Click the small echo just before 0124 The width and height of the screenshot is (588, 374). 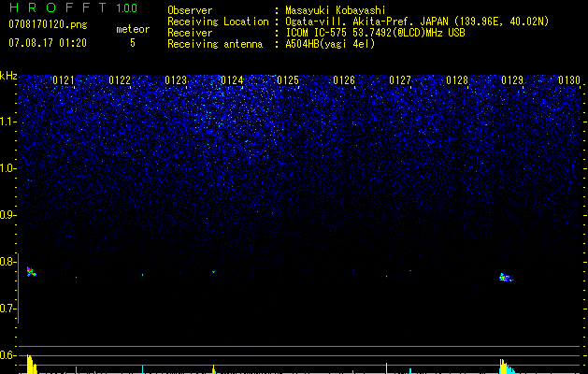[213, 271]
